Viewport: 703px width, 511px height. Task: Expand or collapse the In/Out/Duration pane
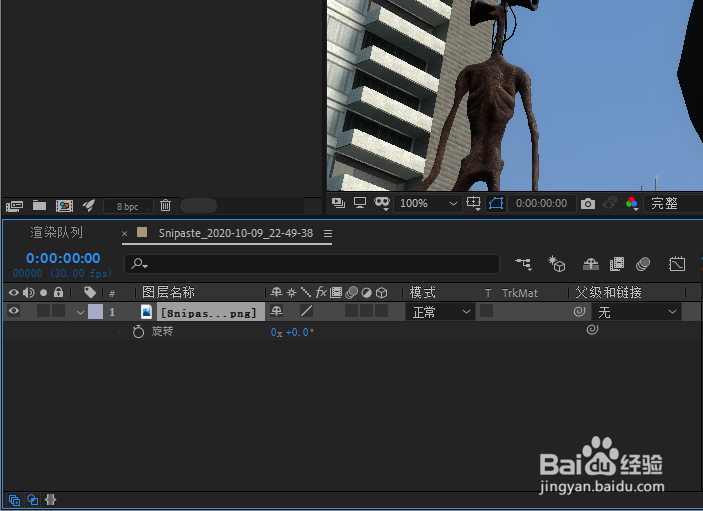(x=50, y=499)
